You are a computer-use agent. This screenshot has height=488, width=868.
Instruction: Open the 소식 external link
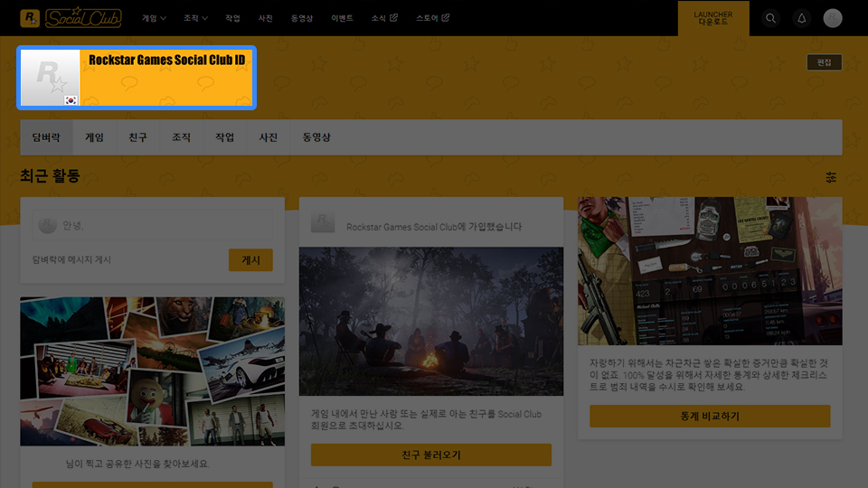pos(384,18)
